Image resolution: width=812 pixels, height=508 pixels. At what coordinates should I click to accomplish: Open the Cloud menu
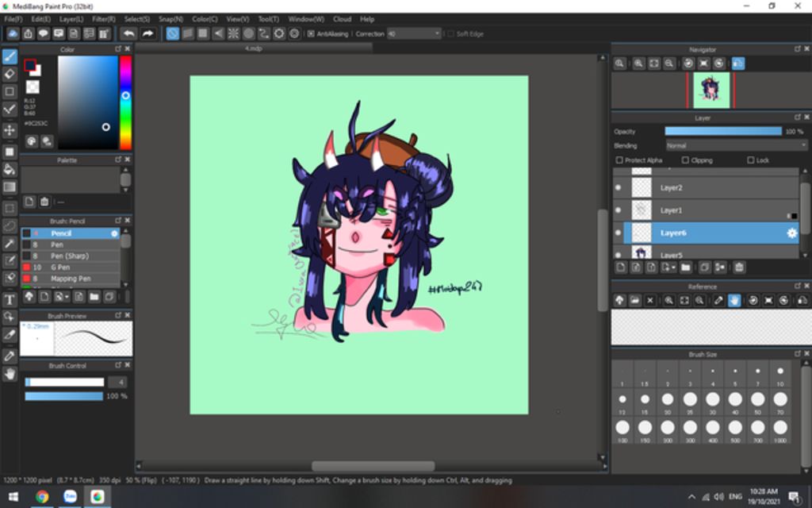coord(343,19)
